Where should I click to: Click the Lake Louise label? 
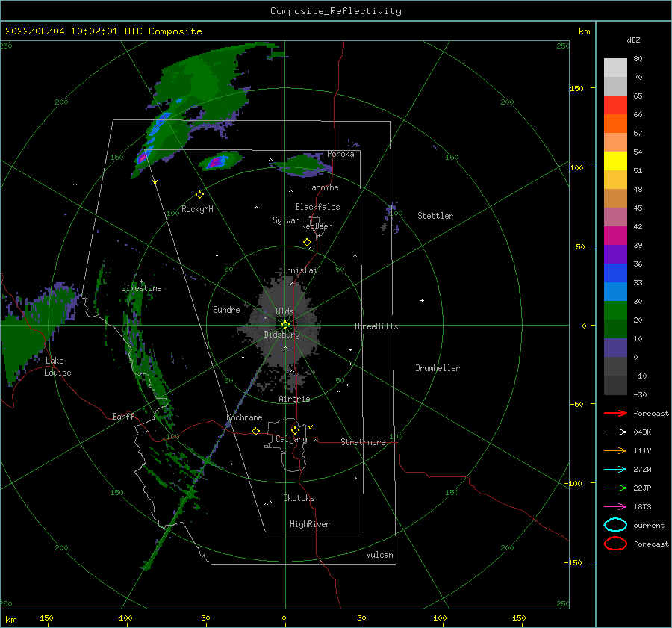coord(57,367)
